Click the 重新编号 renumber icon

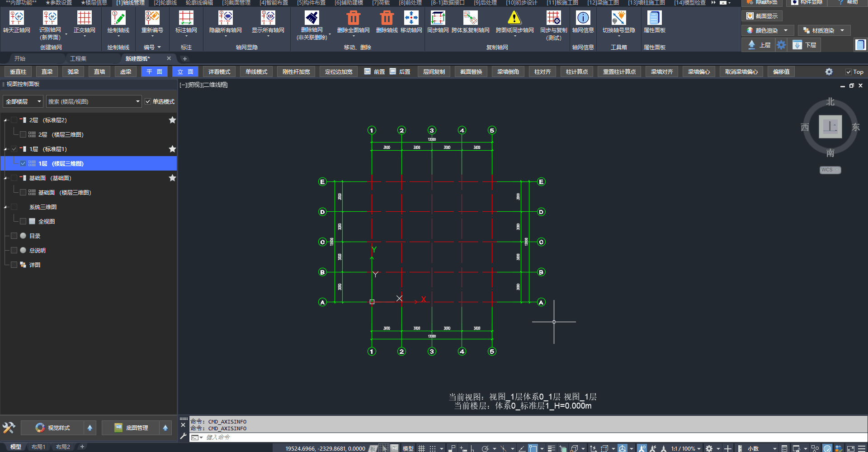coord(152,18)
